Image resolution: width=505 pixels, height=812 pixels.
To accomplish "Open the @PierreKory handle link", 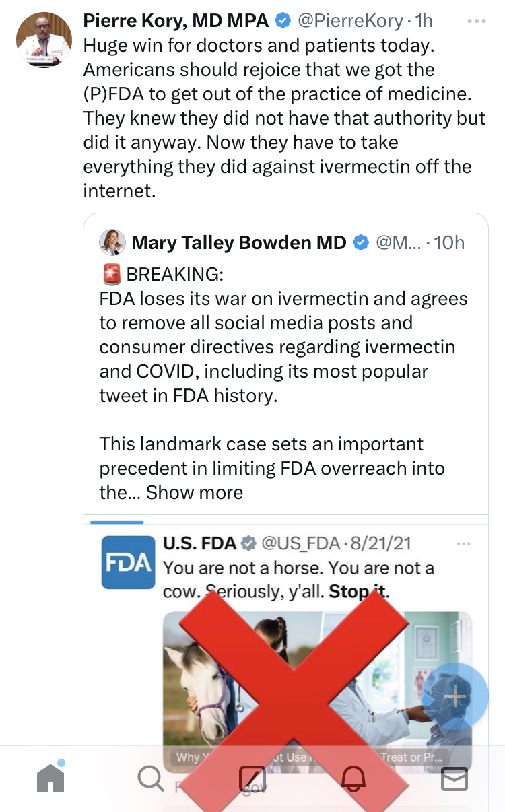I will (x=349, y=21).
